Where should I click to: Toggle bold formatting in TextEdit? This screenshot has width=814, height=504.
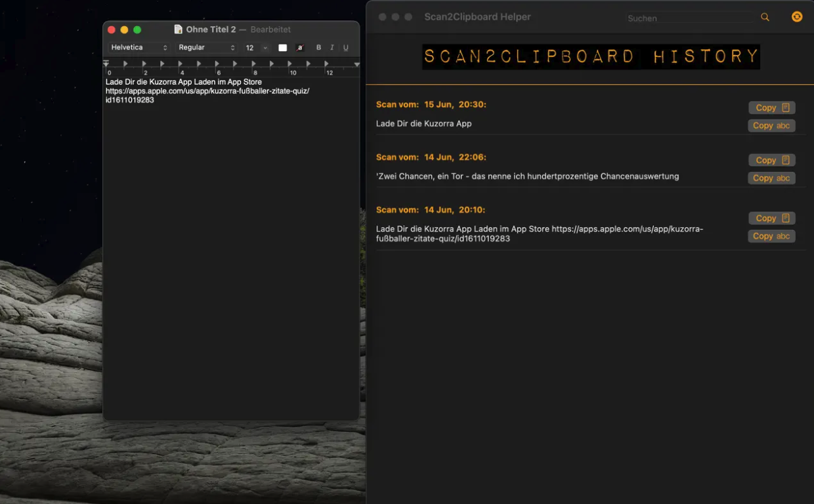coord(319,48)
